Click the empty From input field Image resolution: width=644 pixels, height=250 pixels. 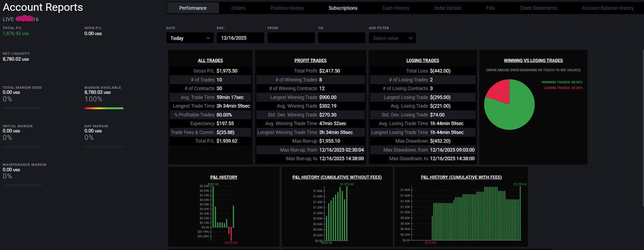pos(291,38)
